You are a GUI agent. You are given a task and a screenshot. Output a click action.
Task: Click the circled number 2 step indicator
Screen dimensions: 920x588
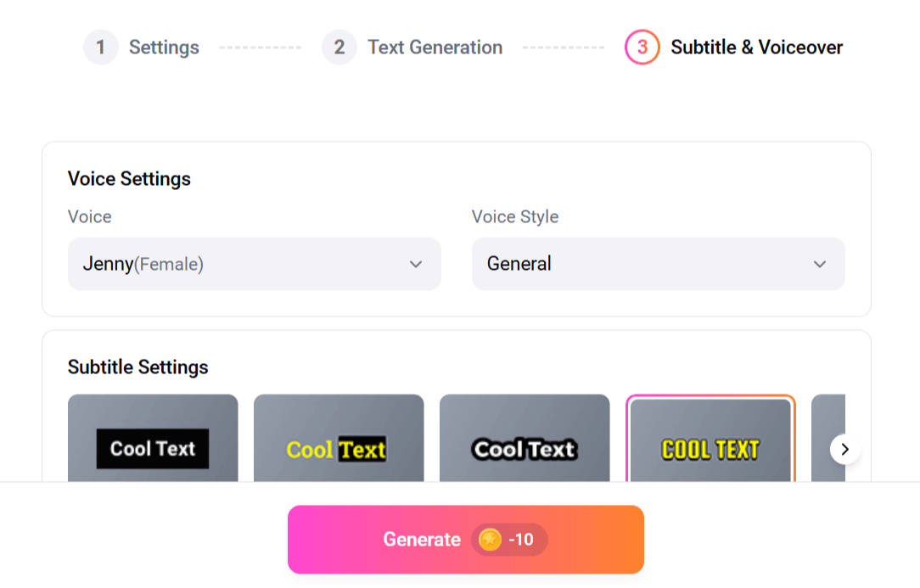[x=339, y=48]
